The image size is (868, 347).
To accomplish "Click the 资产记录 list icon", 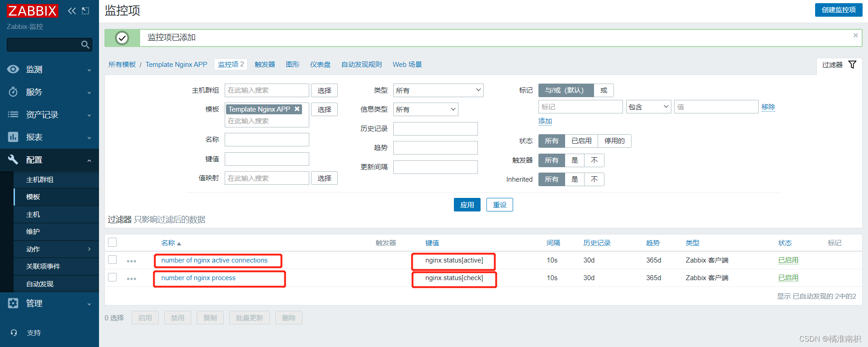I will pos(13,114).
